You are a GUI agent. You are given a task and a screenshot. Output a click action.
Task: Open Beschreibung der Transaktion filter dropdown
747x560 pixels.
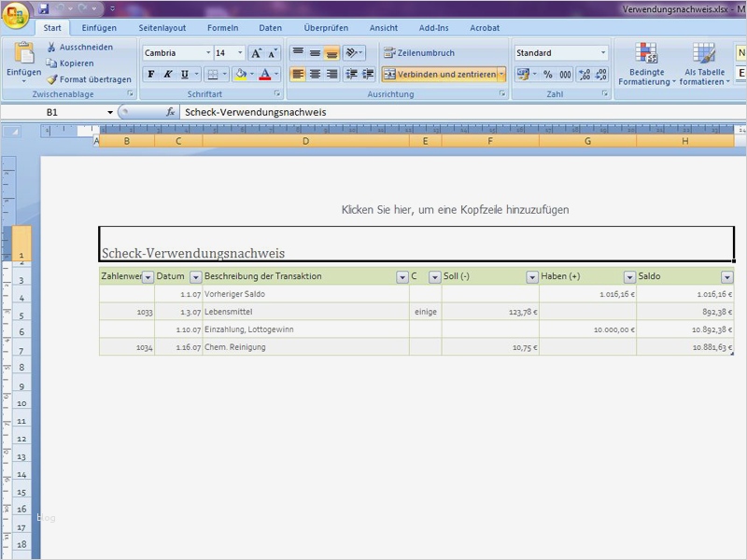click(x=402, y=277)
